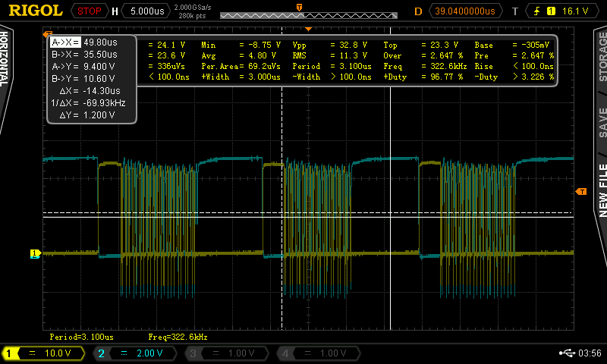Click the Avg = 4.80 V measurement

point(238,55)
